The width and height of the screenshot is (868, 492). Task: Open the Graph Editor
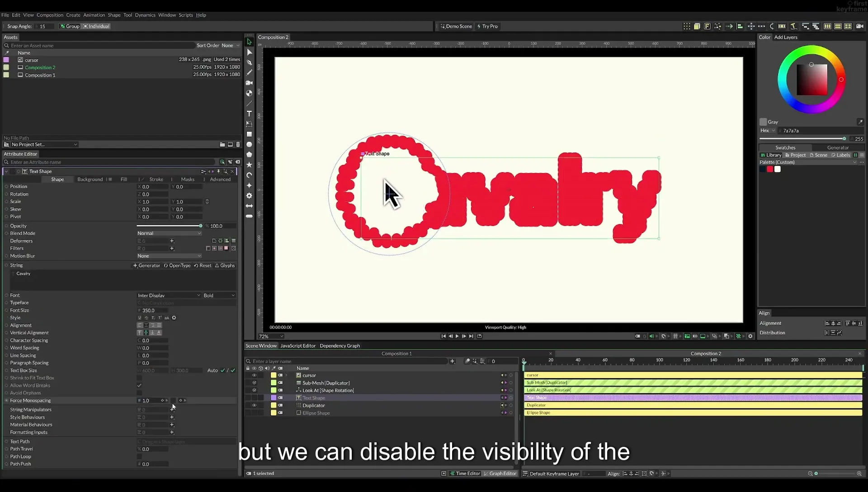click(500, 473)
